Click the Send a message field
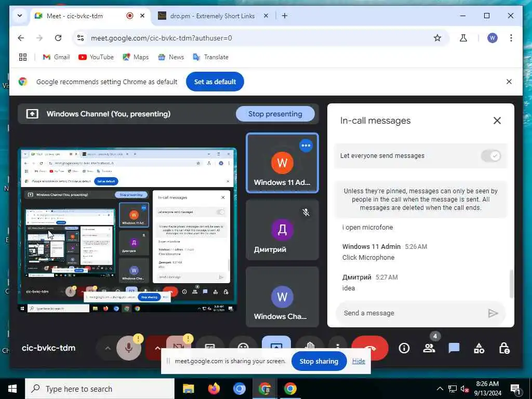Screen dimensions: 532x399 pos(413,313)
